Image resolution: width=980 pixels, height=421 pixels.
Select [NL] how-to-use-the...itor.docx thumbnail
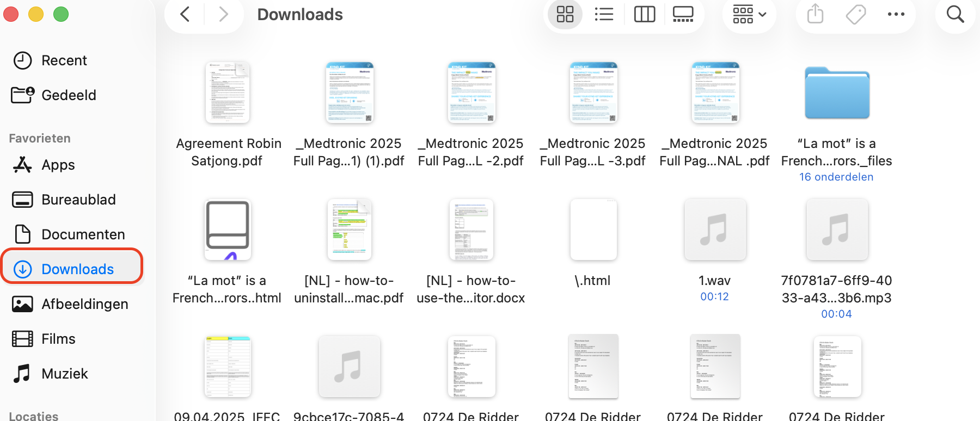pos(471,230)
